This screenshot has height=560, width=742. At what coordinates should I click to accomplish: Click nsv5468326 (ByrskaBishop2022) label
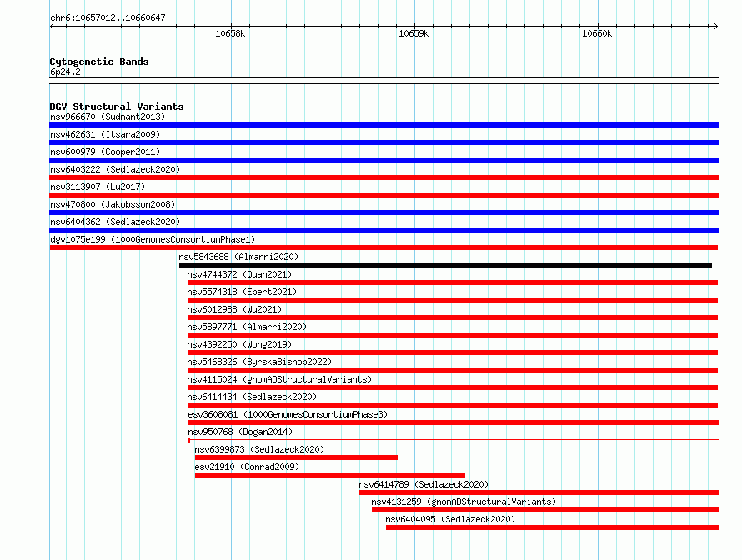point(259,362)
